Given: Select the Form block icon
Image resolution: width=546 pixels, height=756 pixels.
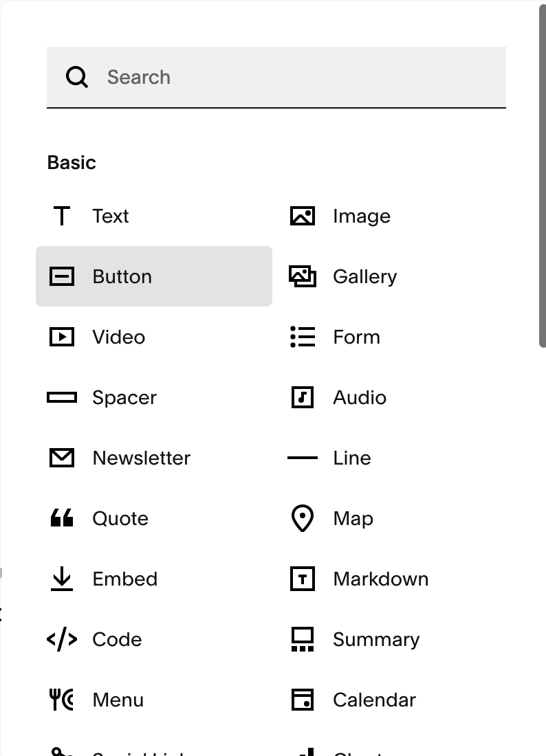Looking at the screenshot, I should click(x=303, y=337).
